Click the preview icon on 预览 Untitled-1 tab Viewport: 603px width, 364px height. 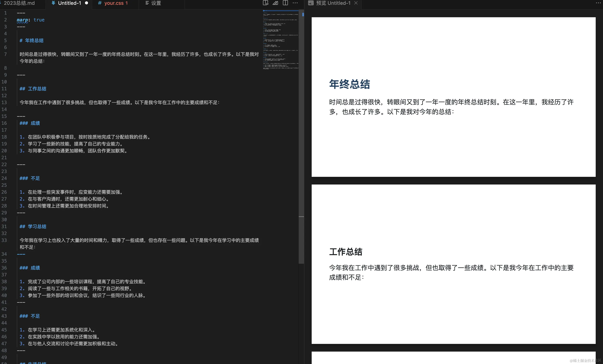tap(311, 3)
